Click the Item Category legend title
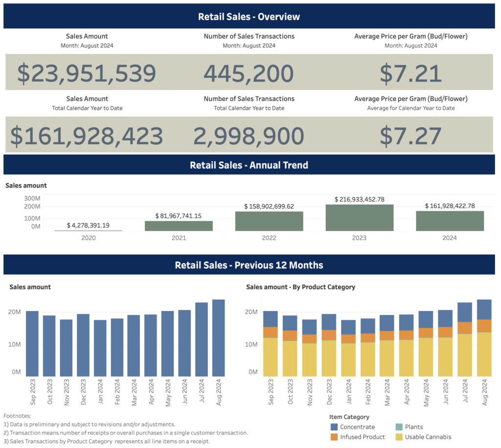This screenshot has width=501, height=448. click(348, 417)
